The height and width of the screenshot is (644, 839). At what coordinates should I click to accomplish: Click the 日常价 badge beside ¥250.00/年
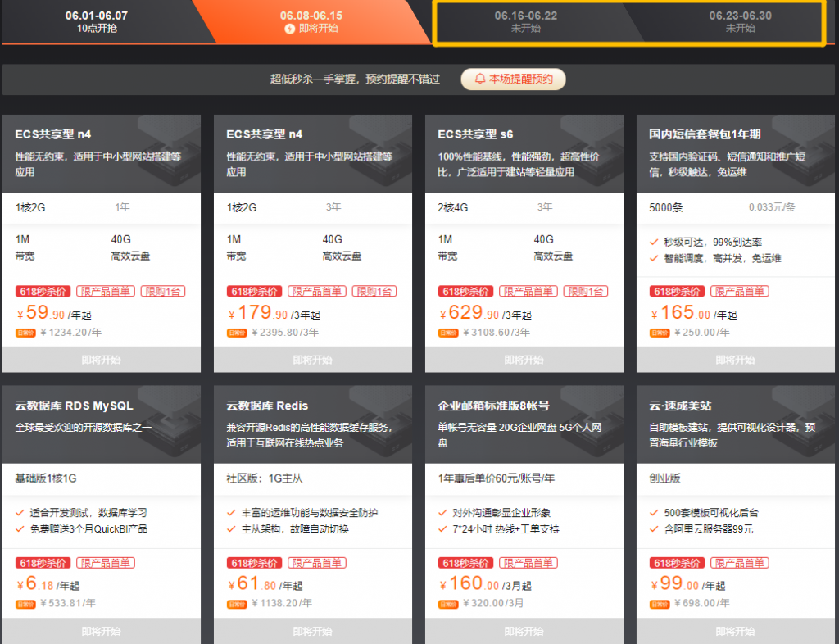point(660,333)
